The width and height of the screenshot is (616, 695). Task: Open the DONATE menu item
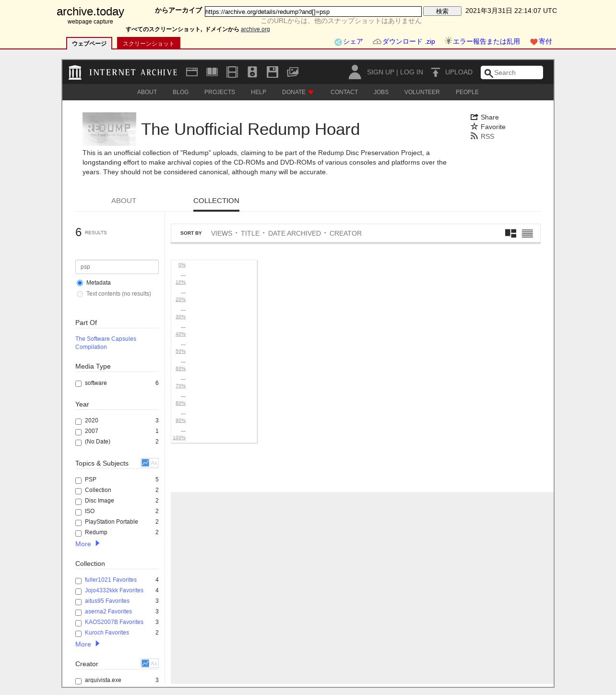[x=297, y=92]
